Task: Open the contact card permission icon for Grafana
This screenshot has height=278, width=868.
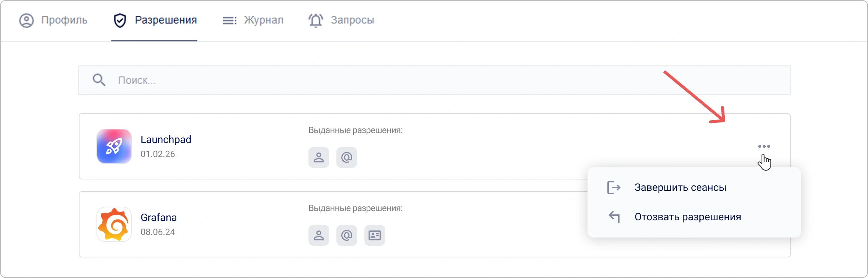Action: coord(375,235)
